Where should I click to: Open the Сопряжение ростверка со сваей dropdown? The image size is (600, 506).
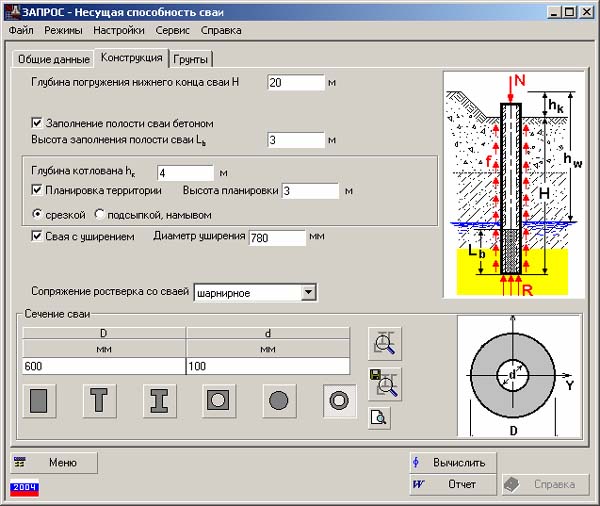tap(308, 292)
